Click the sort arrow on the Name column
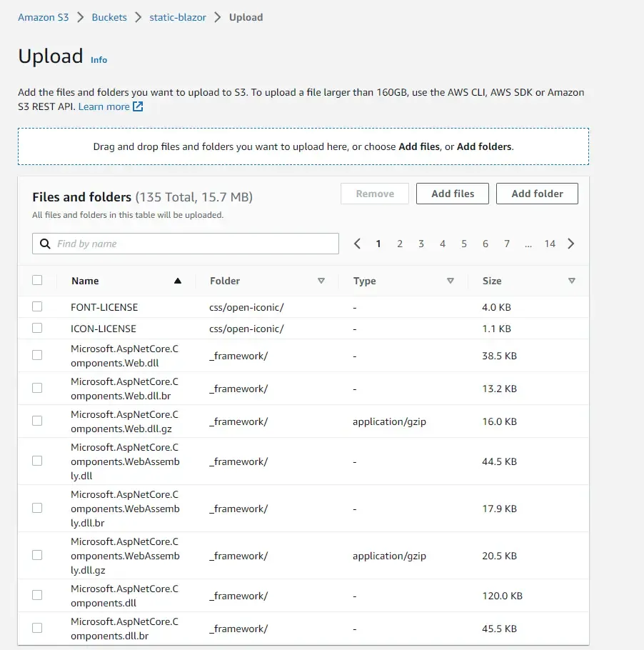 177,281
